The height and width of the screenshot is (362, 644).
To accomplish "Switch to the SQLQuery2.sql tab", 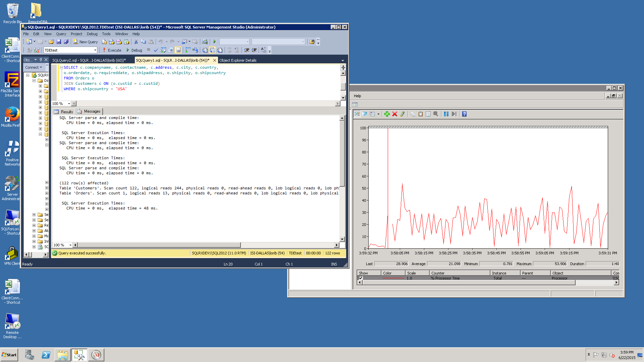I will click(89, 60).
